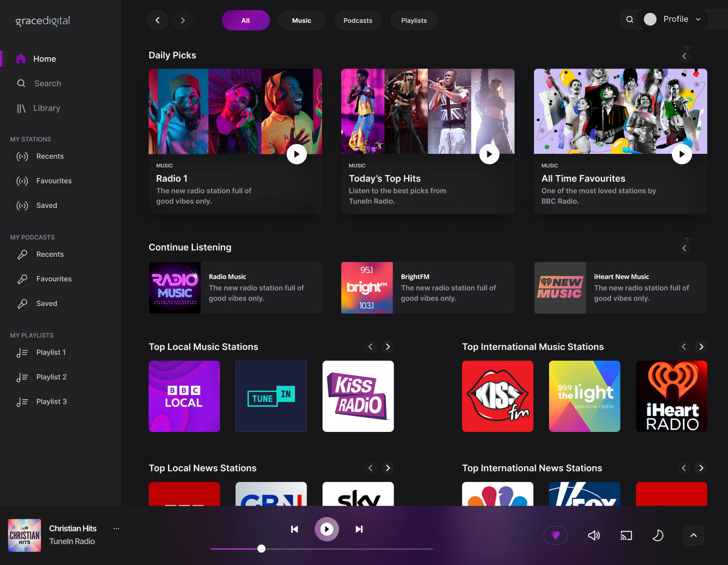
Task: Show previous Top International Music Stations
Action: tap(684, 347)
